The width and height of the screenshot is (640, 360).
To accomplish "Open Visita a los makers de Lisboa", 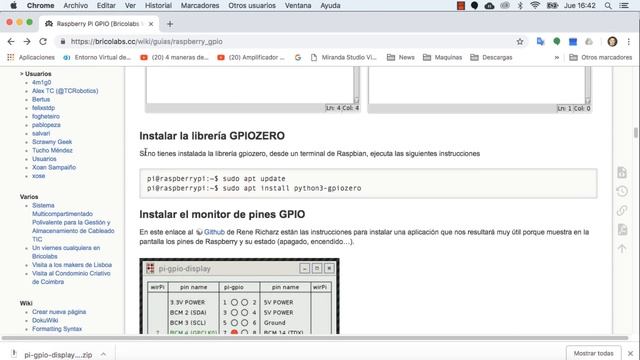I will tap(72, 265).
